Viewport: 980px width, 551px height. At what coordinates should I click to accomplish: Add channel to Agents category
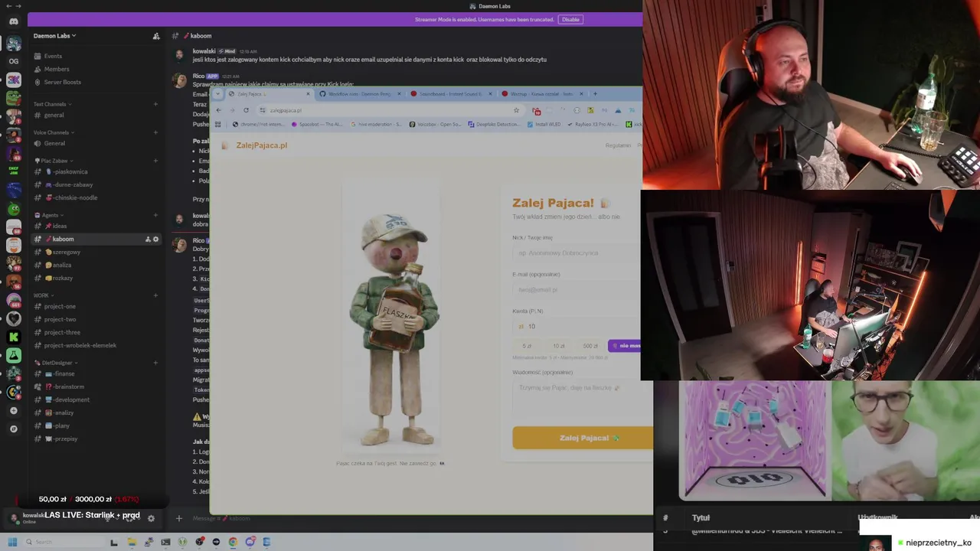pos(156,215)
